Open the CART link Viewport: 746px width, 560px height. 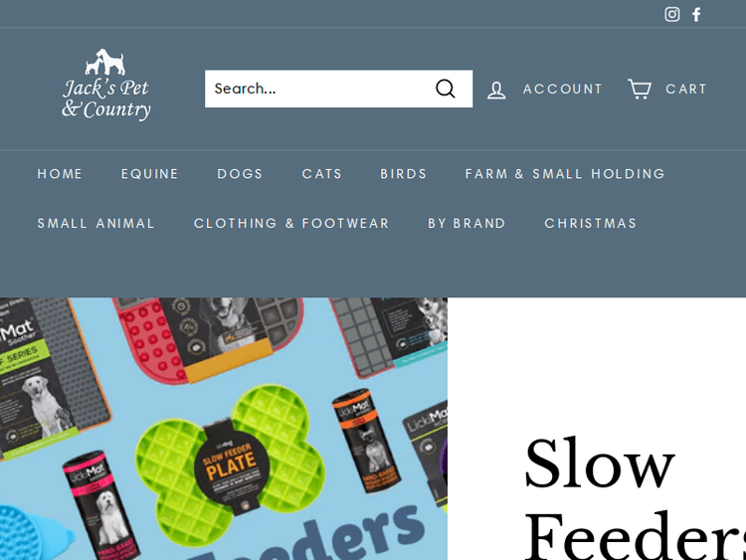point(686,89)
